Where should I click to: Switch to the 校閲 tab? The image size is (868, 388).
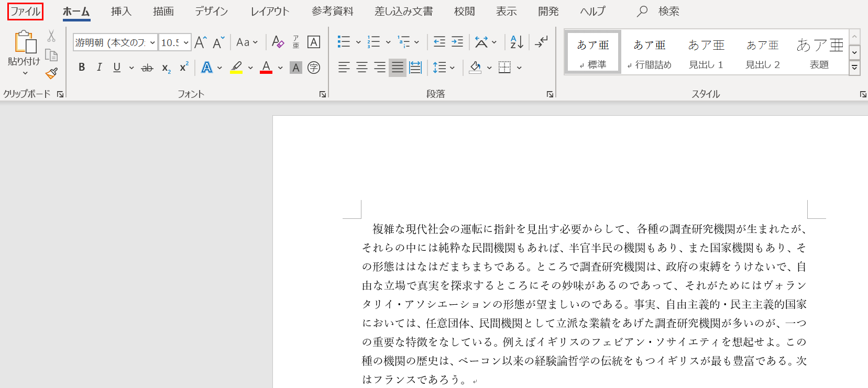coord(465,12)
